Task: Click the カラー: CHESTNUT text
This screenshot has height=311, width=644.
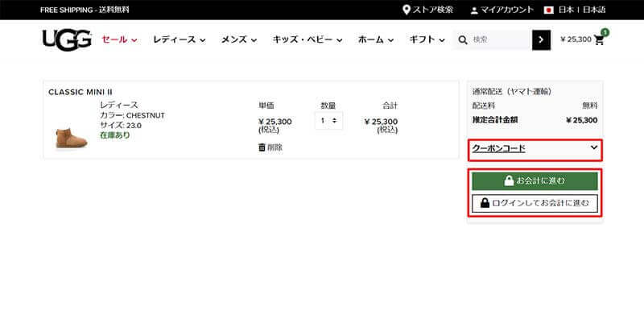Action: [132, 115]
